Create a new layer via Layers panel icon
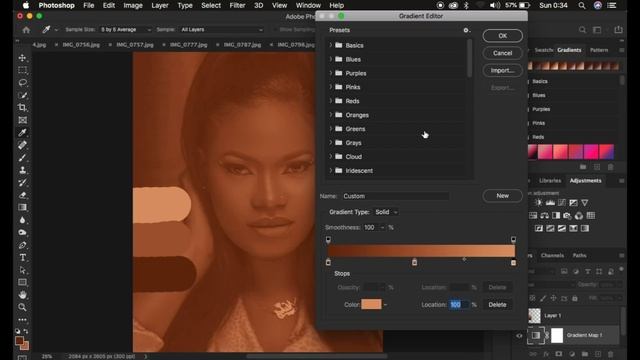Screen dimensions: 640x360 598,354
